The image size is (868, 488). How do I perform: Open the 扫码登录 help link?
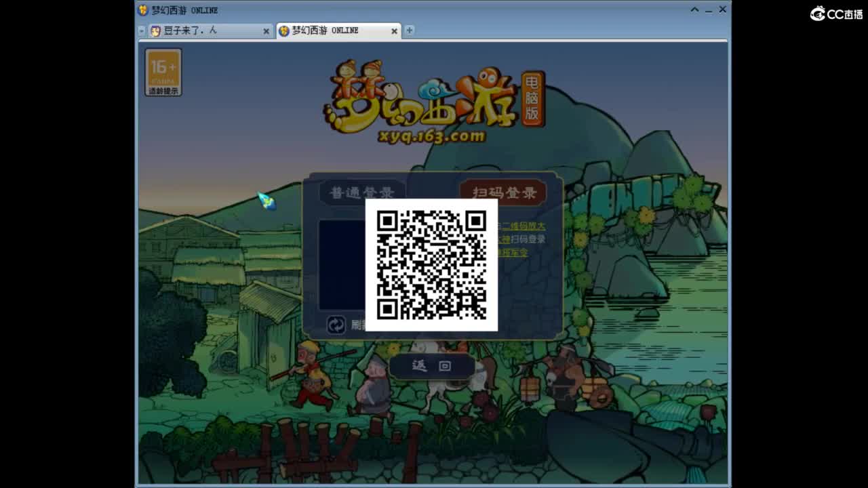click(522, 239)
